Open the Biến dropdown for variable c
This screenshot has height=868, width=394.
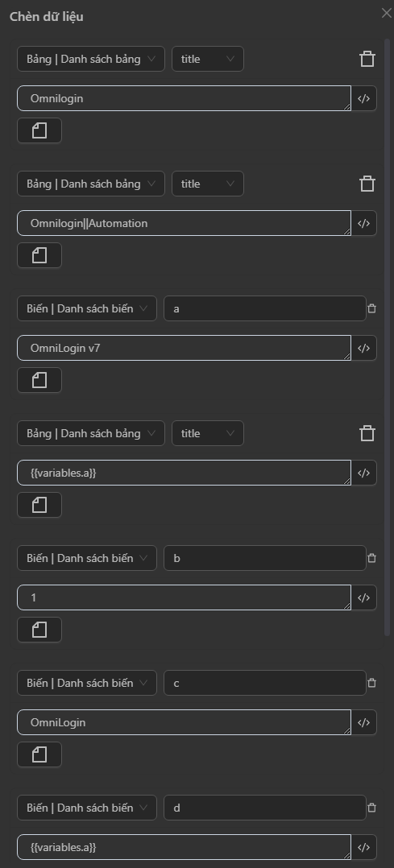click(87, 683)
